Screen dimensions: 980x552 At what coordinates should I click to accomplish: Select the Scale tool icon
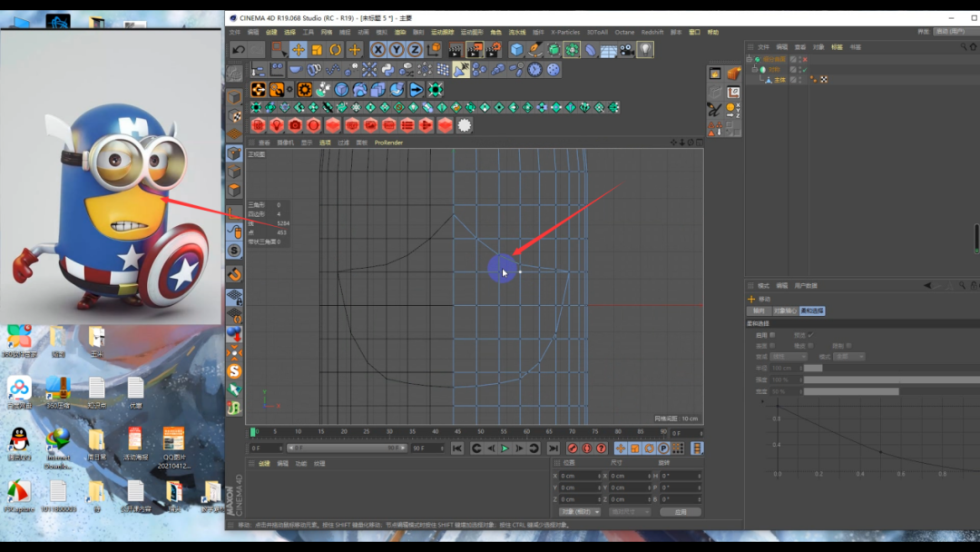(x=317, y=49)
